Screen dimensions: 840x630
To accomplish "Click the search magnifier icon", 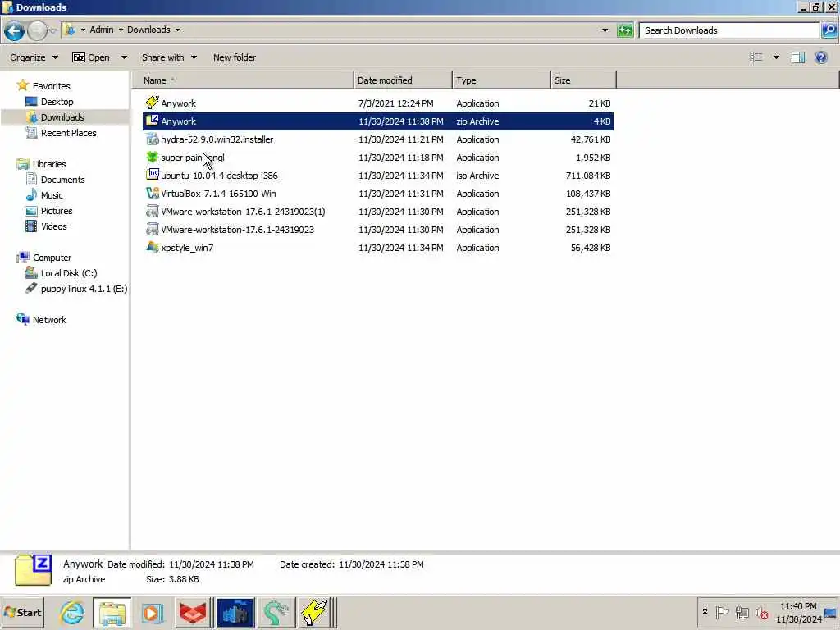I will pyautogui.click(x=829, y=30).
